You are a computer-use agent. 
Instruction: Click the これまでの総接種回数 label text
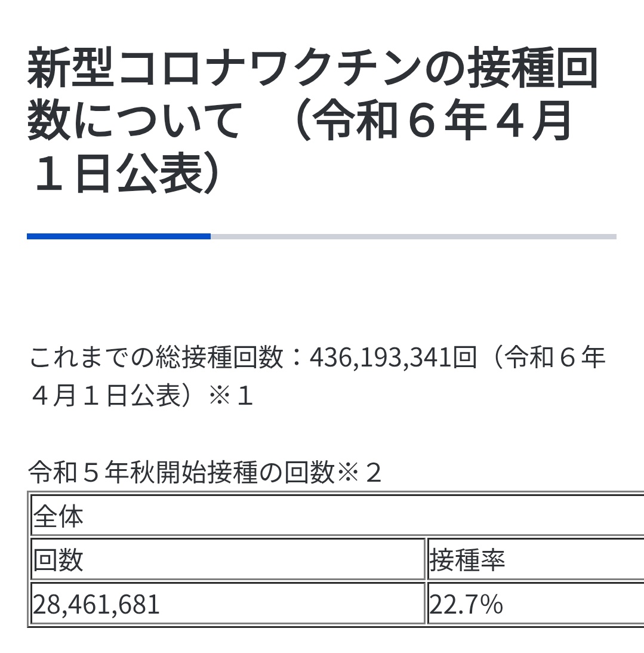(x=156, y=358)
